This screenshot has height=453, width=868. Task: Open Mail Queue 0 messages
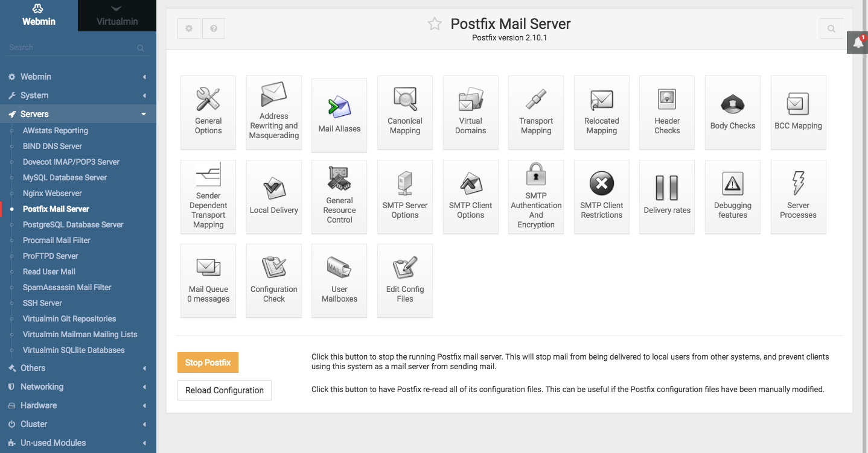(x=208, y=280)
